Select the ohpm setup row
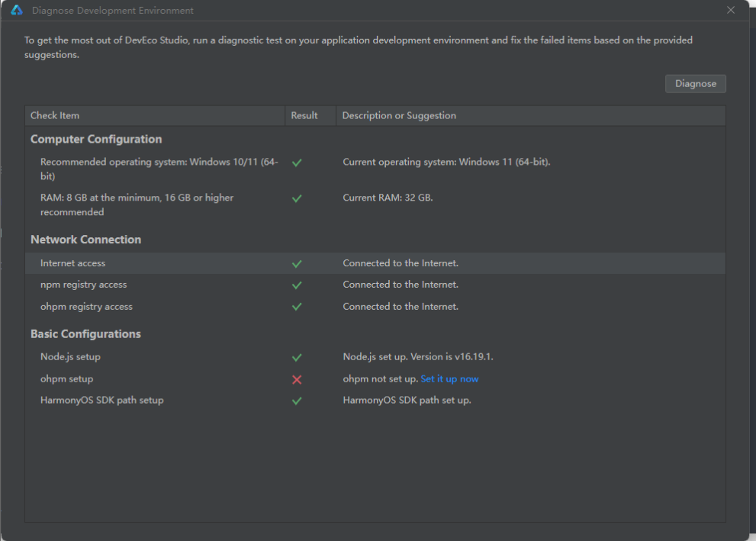Screen dimensions: 756x541 375,379
